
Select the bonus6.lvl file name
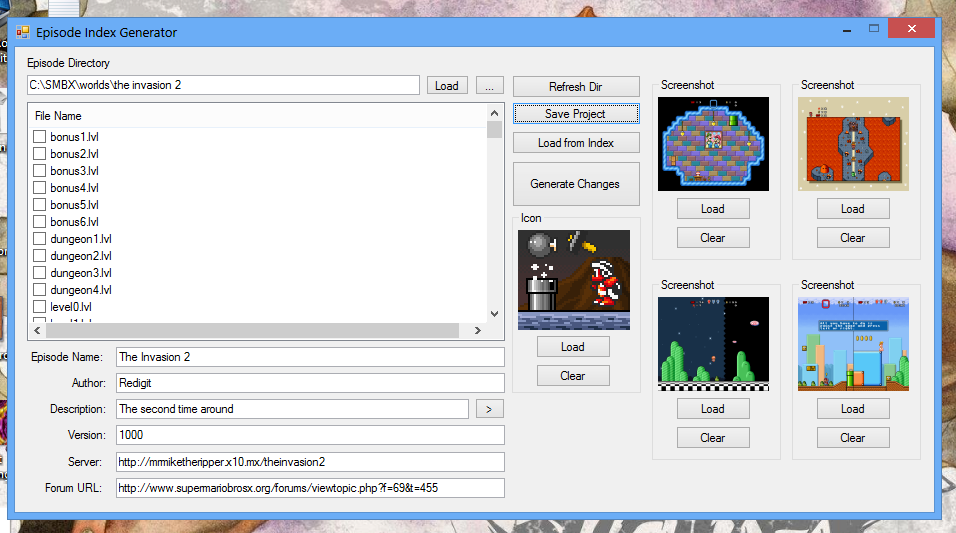point(74,222)
